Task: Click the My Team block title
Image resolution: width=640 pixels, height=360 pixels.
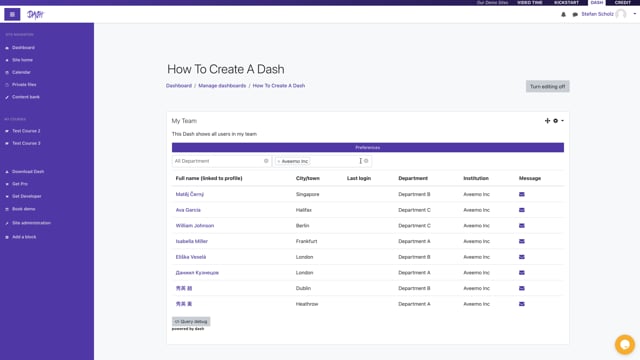Action: pyautogui.click(x=184, y=121)
